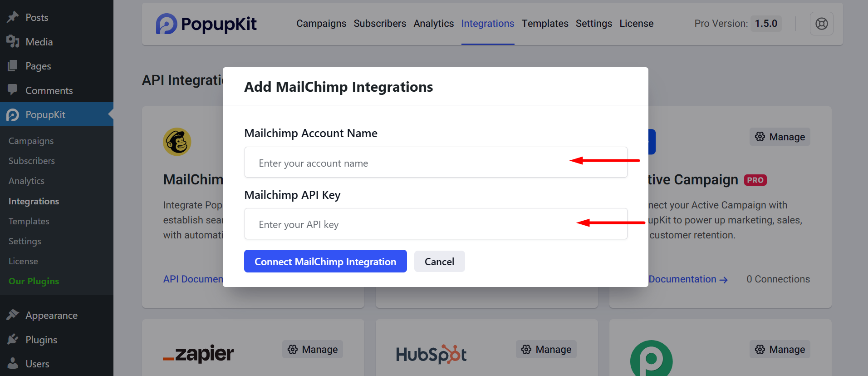Cancel the MailChimp integration dialog
This screenshot has width=868, height=376.
click(439, 261)
